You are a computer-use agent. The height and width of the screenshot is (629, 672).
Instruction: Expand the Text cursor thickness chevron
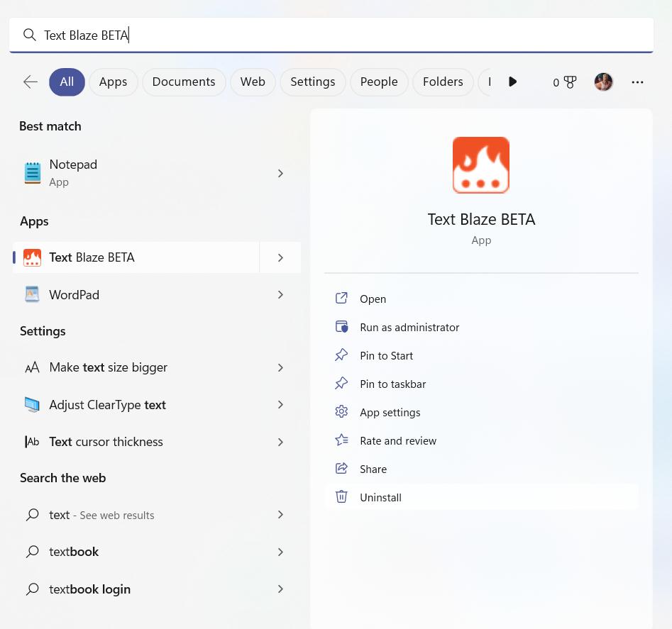280,442
